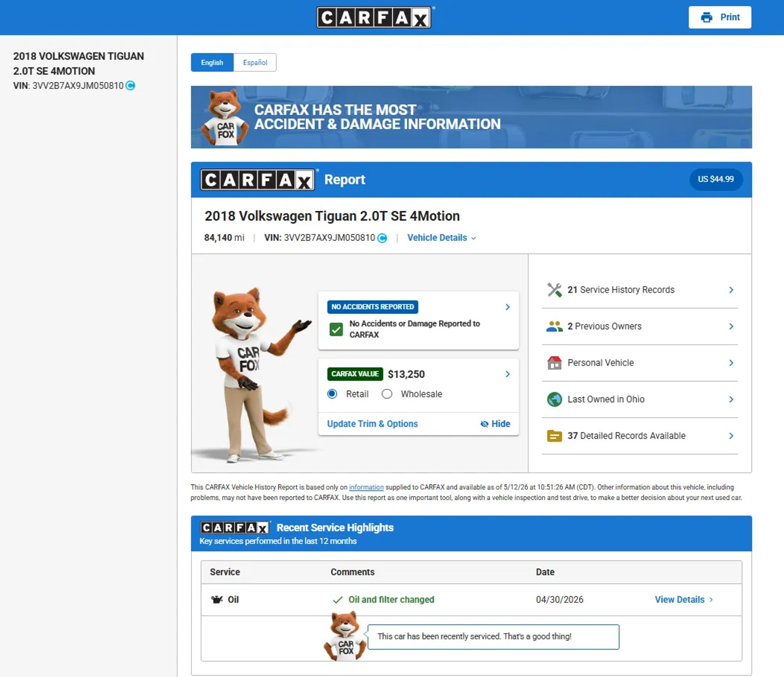The height and width of the screenshot is (677, 784).
Task: Click the green checkmark for No Accidents
Action: (336, 329)
